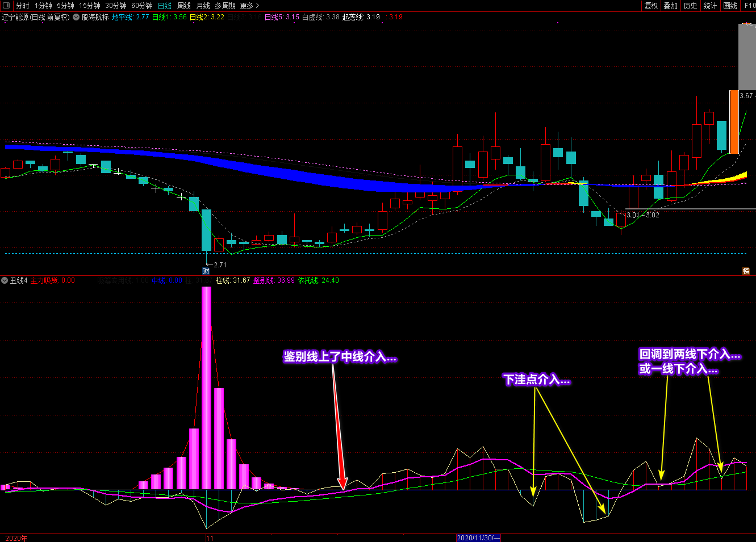Viewport: 756px width, 542px height.
Task: Open the 复权 adjustment options
Action: tap(651, 6)
